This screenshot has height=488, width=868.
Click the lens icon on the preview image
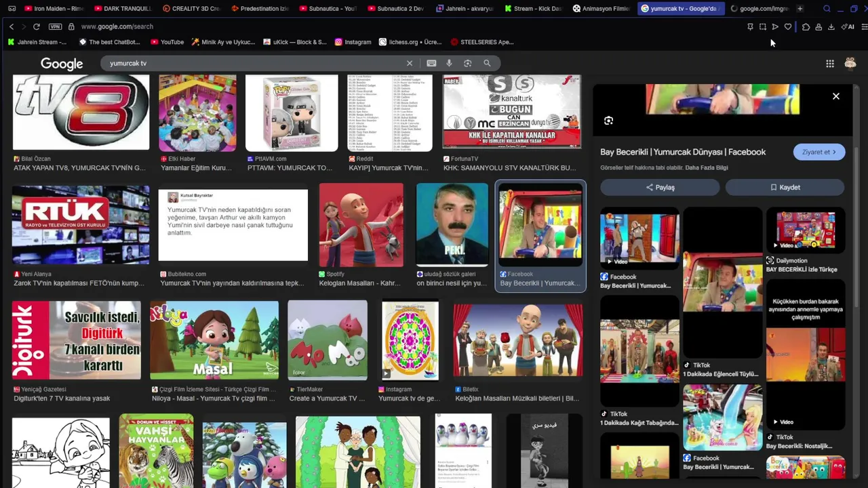pos(608,121)
